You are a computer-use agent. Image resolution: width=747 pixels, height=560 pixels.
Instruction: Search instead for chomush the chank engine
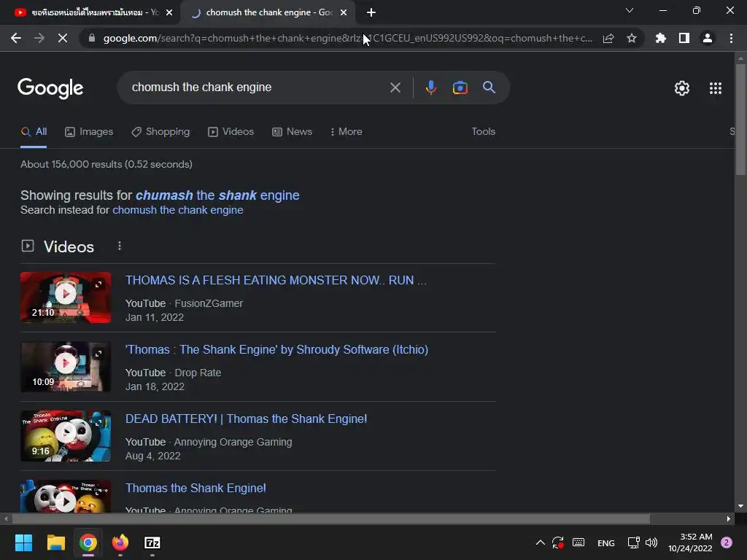[178, 210]
